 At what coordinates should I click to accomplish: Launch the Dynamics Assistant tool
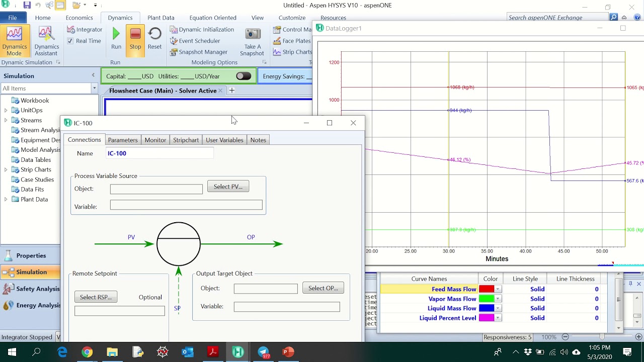[46, 41]
